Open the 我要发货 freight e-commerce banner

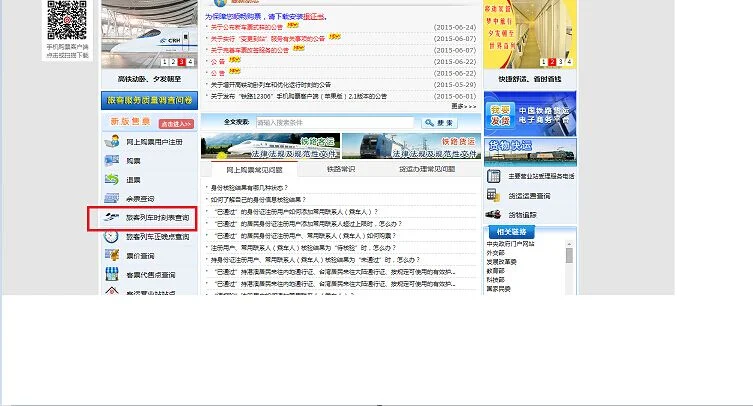pyautogui.click(x=530, y=114)
